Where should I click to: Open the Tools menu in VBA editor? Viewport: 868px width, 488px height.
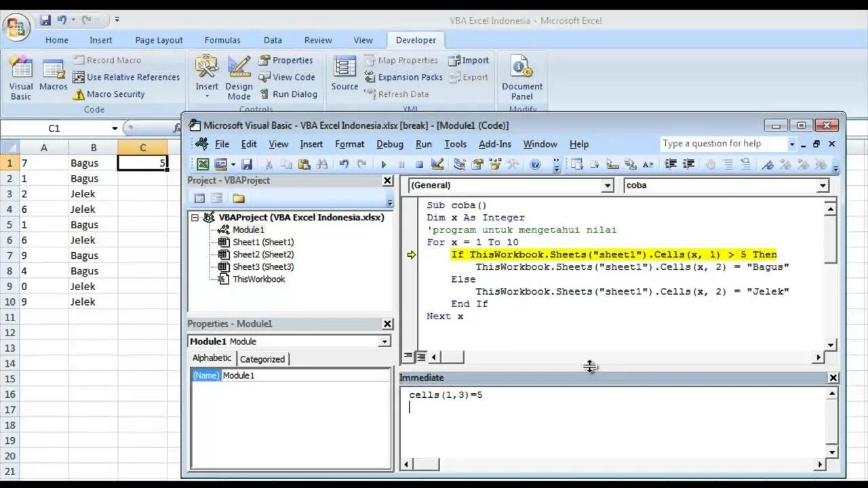point(455,144)
